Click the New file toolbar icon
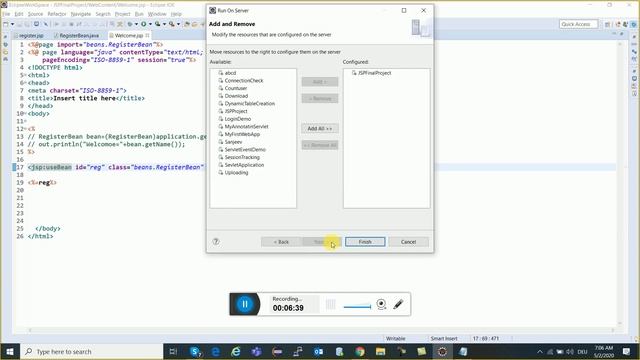This screenshot has height=360, width=640. [x=6, y=24]
